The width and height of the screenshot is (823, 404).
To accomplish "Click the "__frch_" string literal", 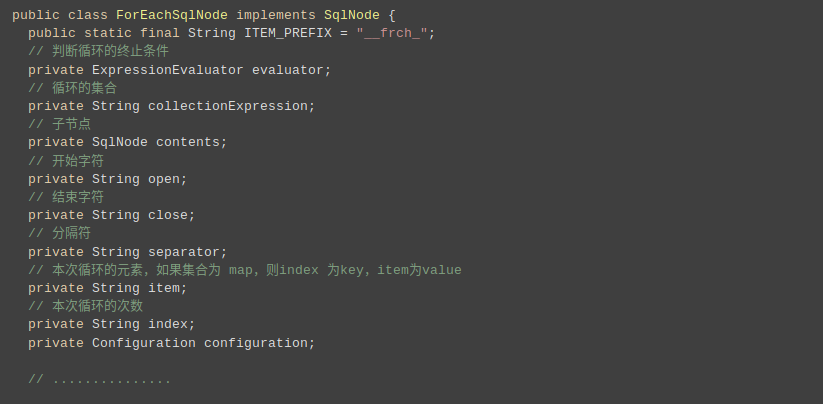I will (392, 34).
